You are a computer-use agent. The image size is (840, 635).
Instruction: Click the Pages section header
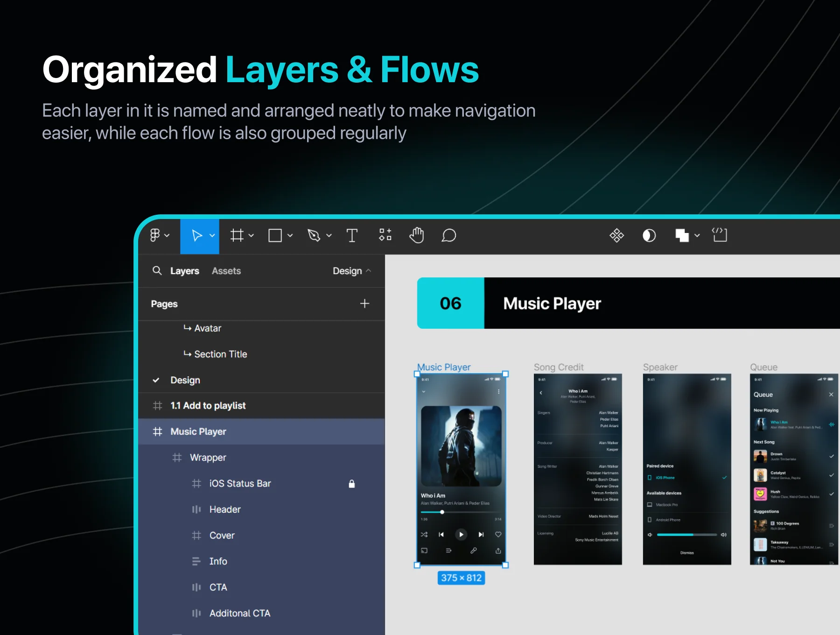(x=164, y=304)
